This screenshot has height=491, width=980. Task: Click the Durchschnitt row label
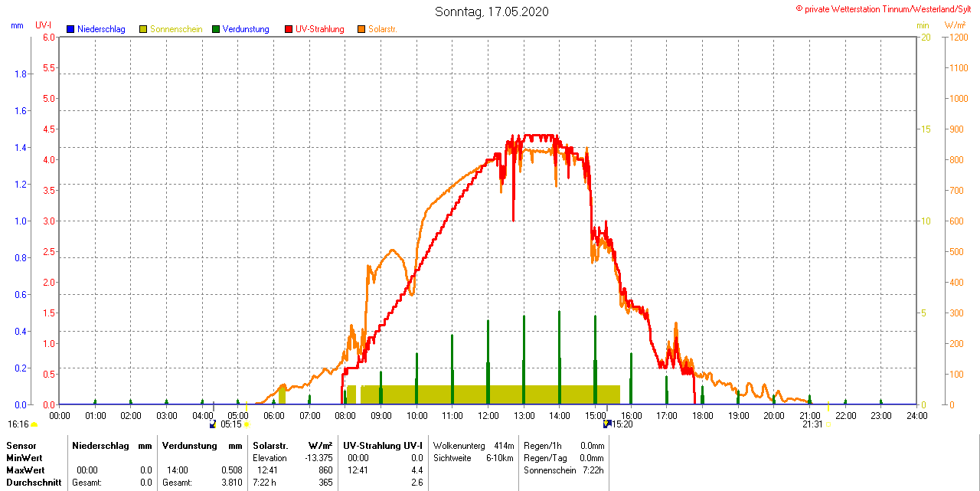coord(34,483)
